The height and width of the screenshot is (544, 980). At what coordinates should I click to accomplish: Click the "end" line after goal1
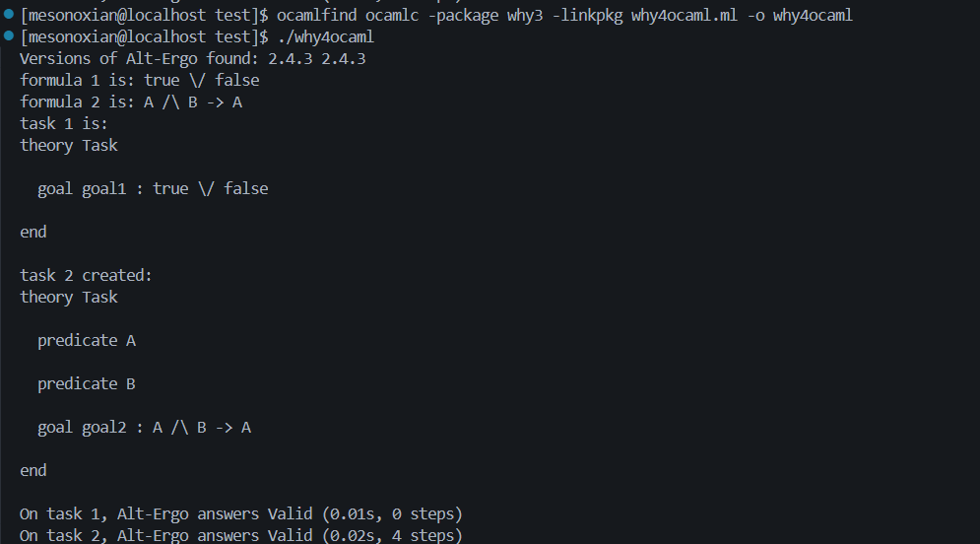[x=33, y=232]
